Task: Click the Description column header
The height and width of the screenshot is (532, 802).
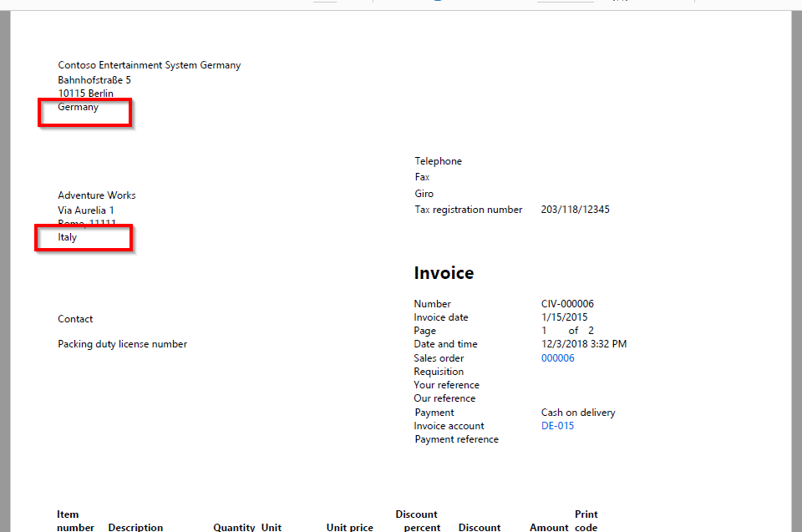Action: (135, 527)
